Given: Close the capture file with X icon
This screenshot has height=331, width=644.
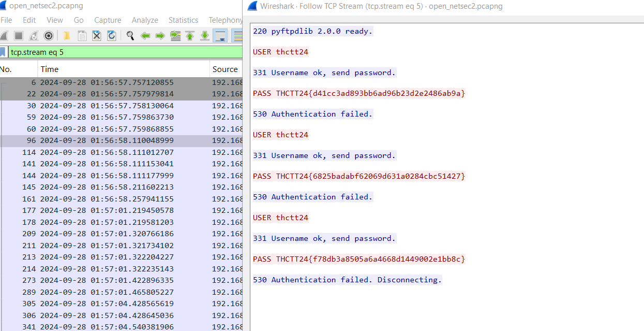Looking at the screenshot, I should tap(97, 36).
